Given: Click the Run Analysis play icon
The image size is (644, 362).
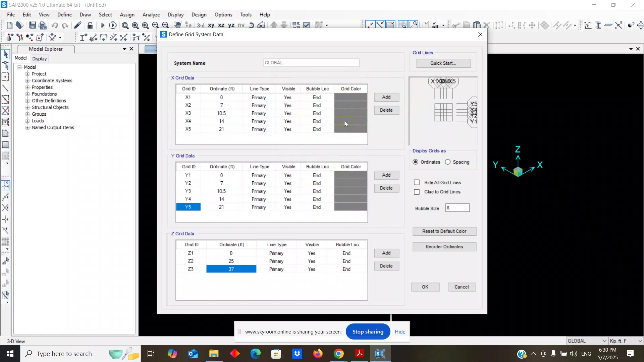Looking at the screenshot, I should (x=103, y=25).
